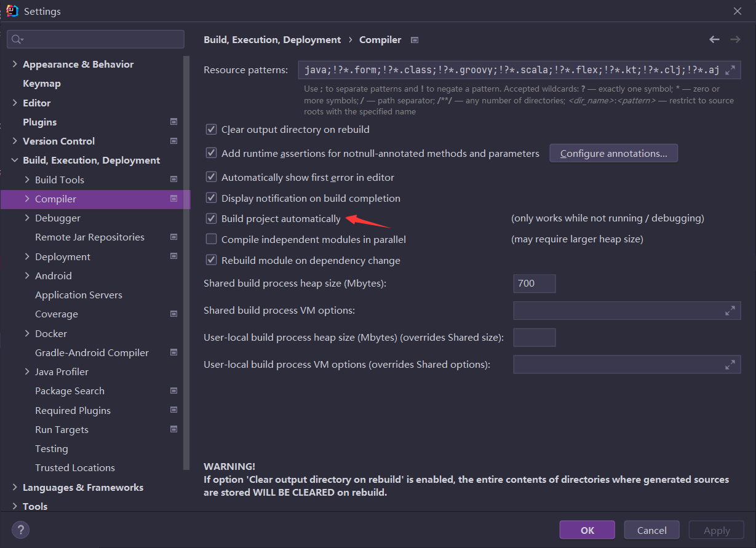Click the search magnifier icon in settings

[x=18, y=39]
